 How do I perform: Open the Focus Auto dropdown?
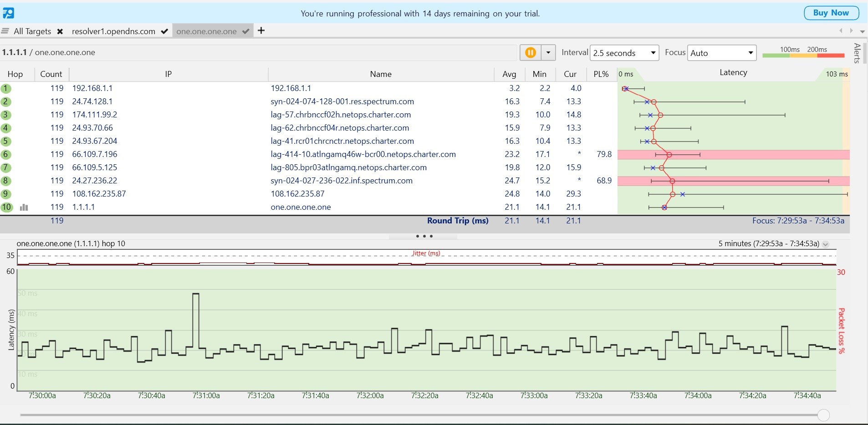[x=721, y=53]
